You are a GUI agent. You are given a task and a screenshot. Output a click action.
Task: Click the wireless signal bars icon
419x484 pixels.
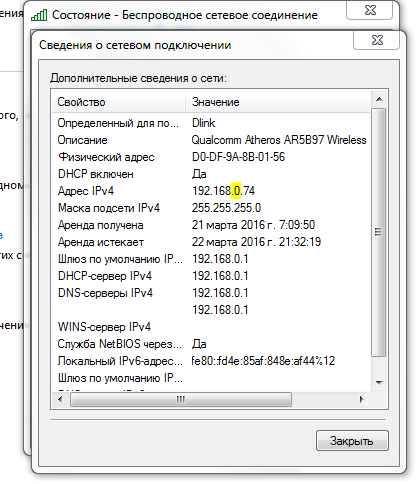[39, 15]
